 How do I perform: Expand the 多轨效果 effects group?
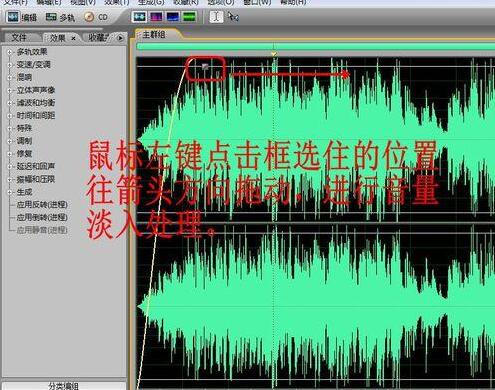[x=10, y=52]
